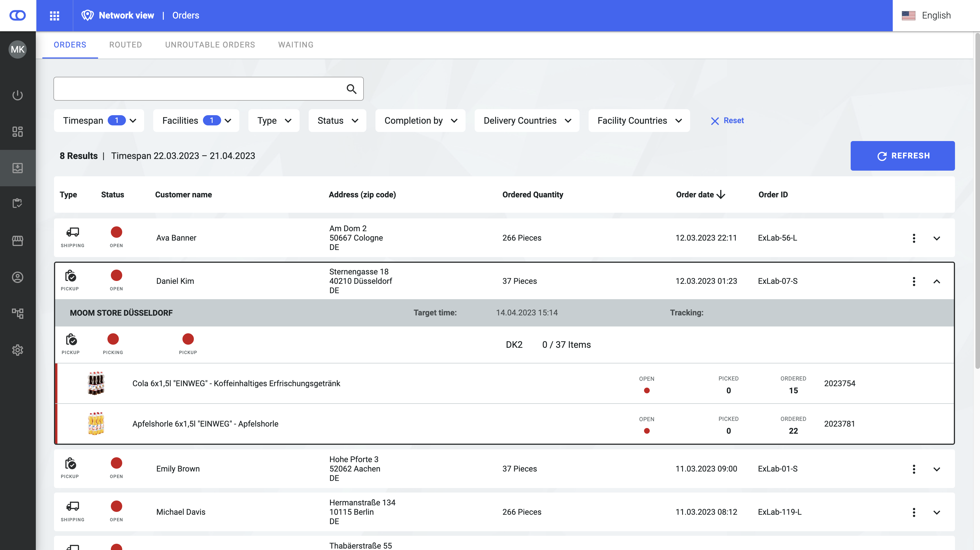The image size is (980, 550).
Task: Switch to the Unroutable Orders tab
Action: point(210,45)
